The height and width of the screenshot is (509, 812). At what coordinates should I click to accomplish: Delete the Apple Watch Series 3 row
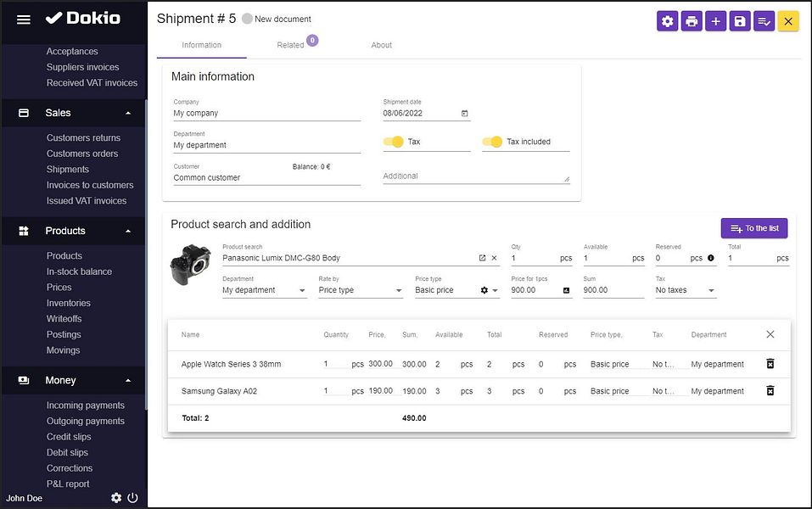tap(770, 364)
